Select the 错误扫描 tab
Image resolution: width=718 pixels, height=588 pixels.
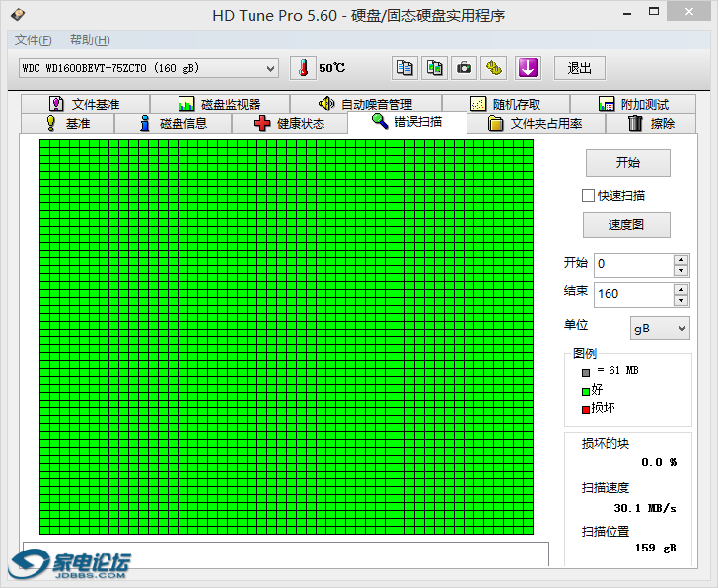[407, 122]
